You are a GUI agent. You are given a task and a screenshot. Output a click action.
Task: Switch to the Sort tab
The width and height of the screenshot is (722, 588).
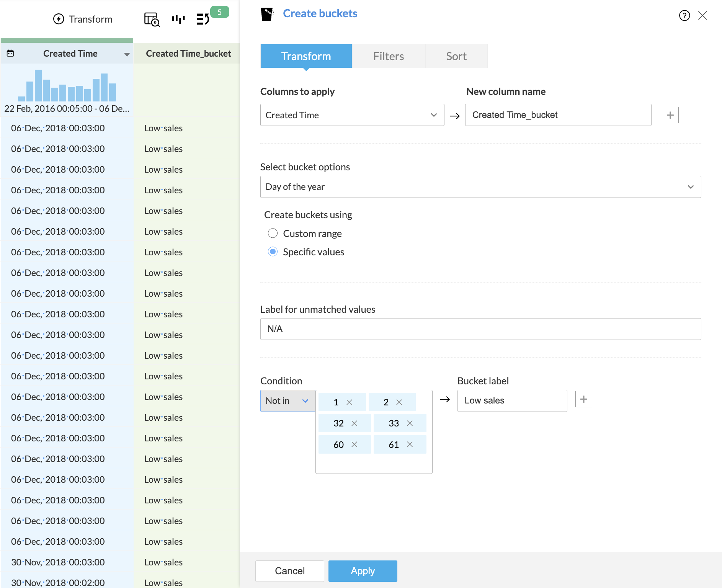(x=456, y=56)
